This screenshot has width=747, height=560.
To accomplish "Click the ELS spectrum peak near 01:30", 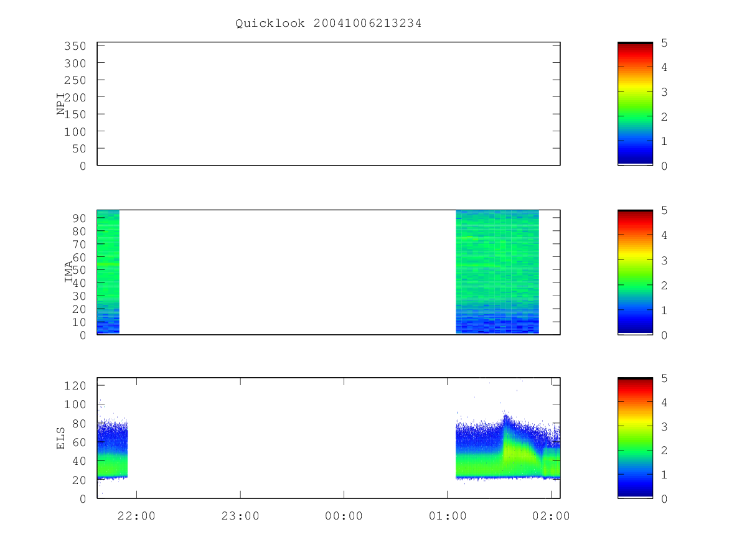I will pyautogui.click(x=505, y=418).
